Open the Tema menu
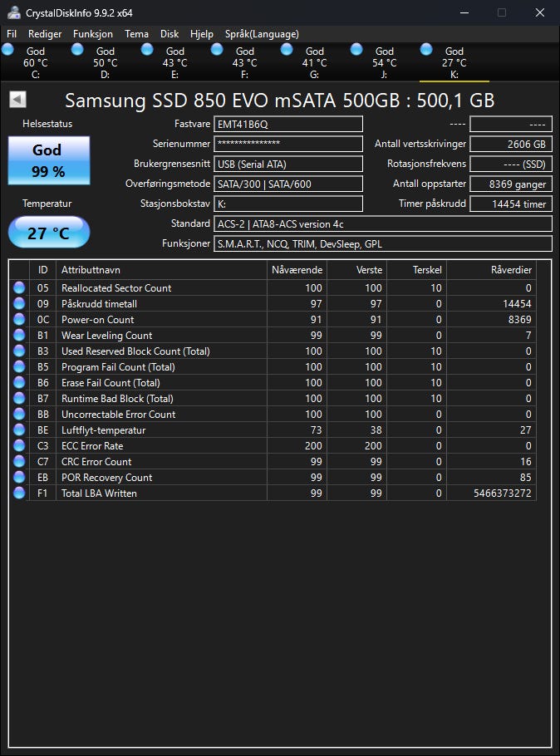Image resolution: width=560 pixels, height=756 pixels. [x=136, y=34]
